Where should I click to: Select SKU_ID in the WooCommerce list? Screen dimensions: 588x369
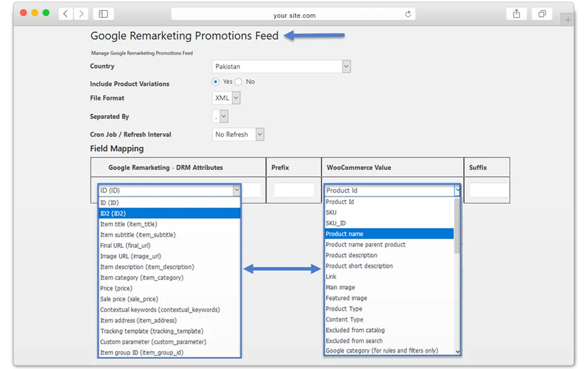pyautogui.click(x=389, y=223)
